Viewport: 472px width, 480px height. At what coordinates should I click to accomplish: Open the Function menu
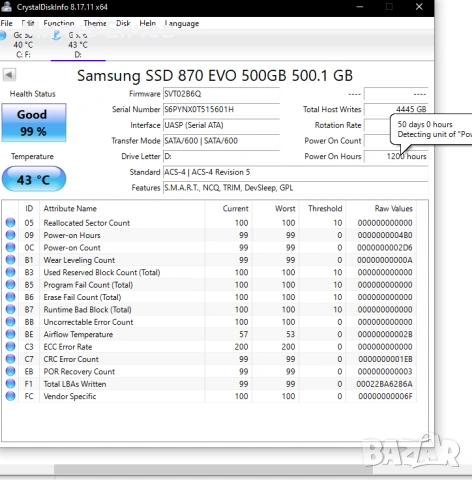[59, 23]
